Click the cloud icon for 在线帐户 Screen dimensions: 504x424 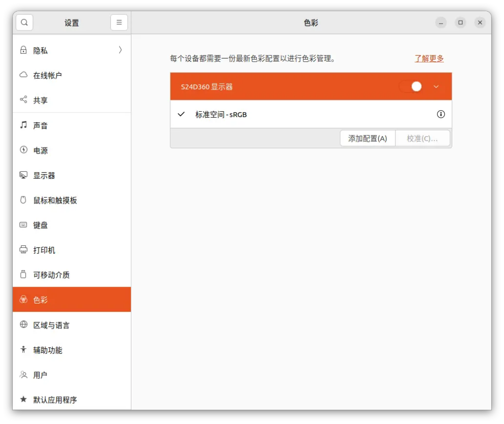pos(23,75)
